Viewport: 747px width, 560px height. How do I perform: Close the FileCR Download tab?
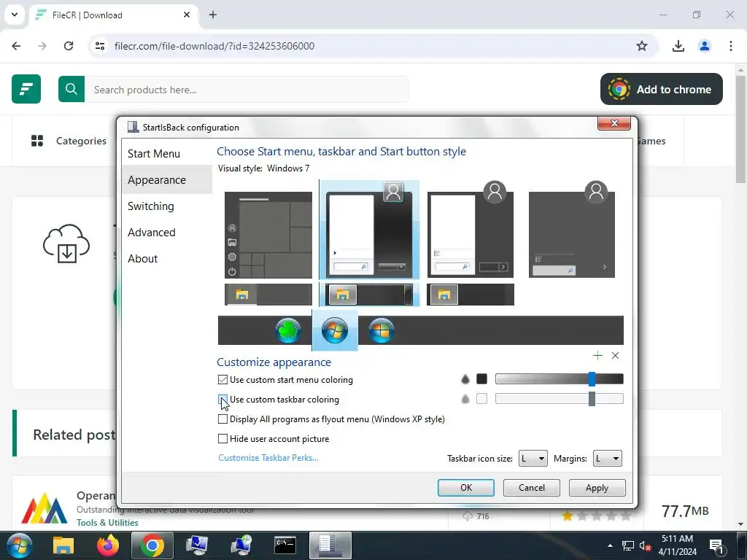[x=187, y=15]
